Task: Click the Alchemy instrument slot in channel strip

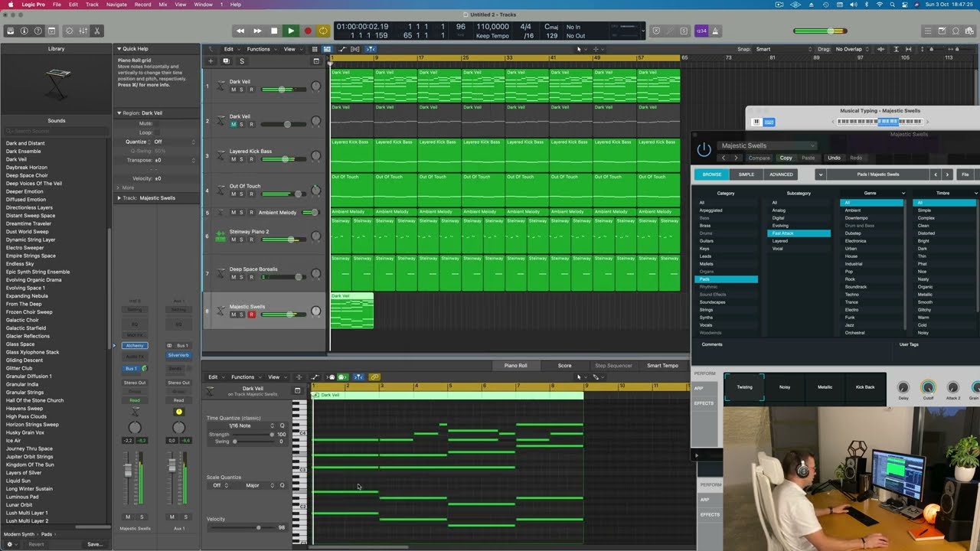Action: pyautogui.click(x=134, y=346)
